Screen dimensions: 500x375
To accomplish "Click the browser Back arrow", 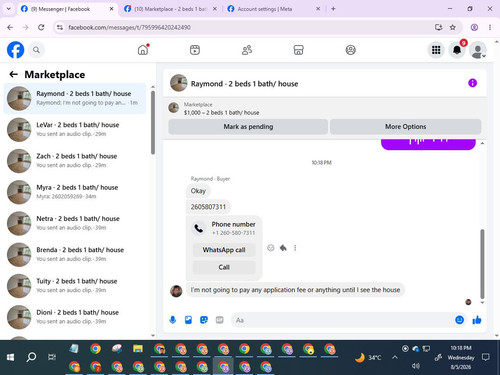I will coord(10,27).
